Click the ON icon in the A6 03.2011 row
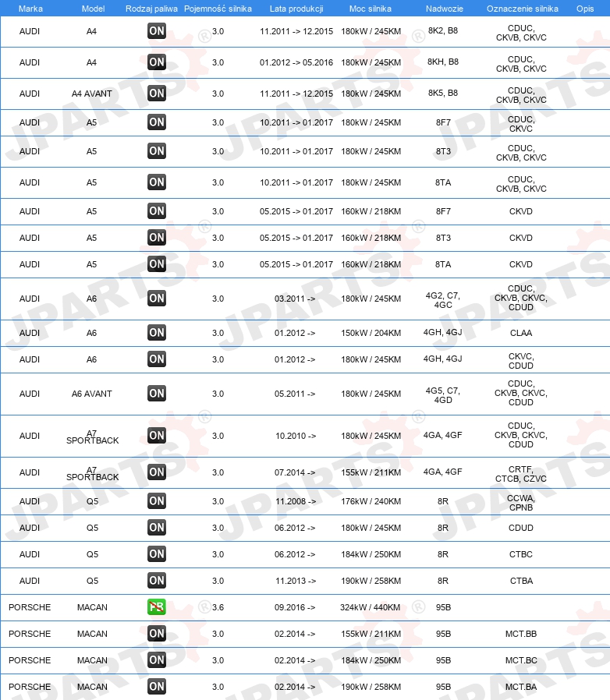This screenshot has width=610, height=700. click(157, 299)
